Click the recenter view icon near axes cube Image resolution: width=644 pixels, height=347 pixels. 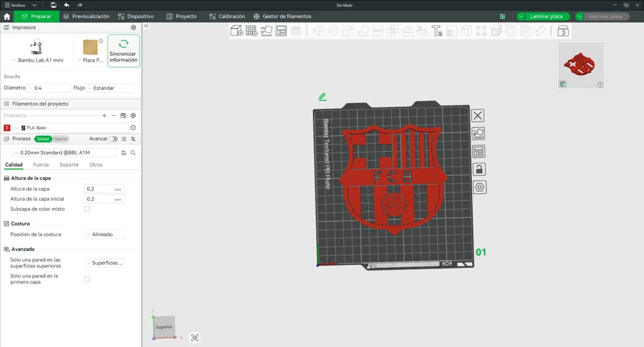[194, 337]
